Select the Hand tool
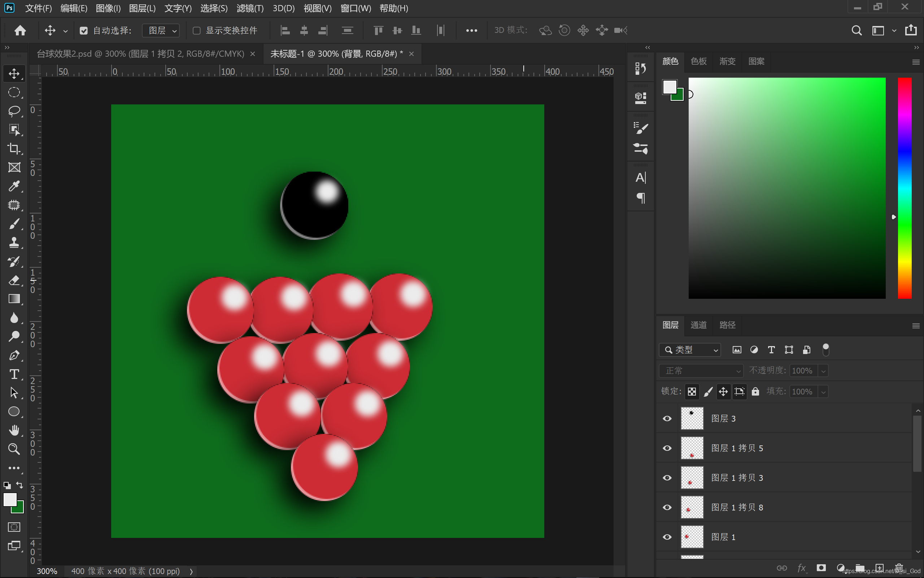 [x=14, y=431]
